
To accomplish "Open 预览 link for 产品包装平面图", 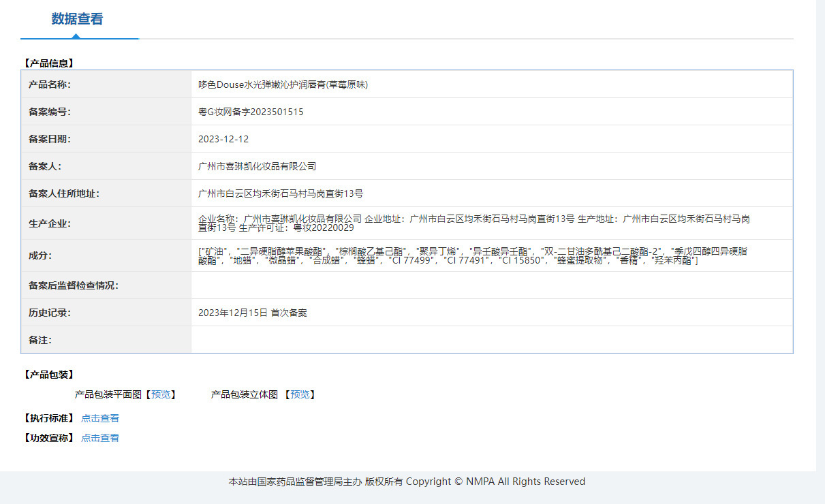I will pyautogui.click(x=161, y=394).
